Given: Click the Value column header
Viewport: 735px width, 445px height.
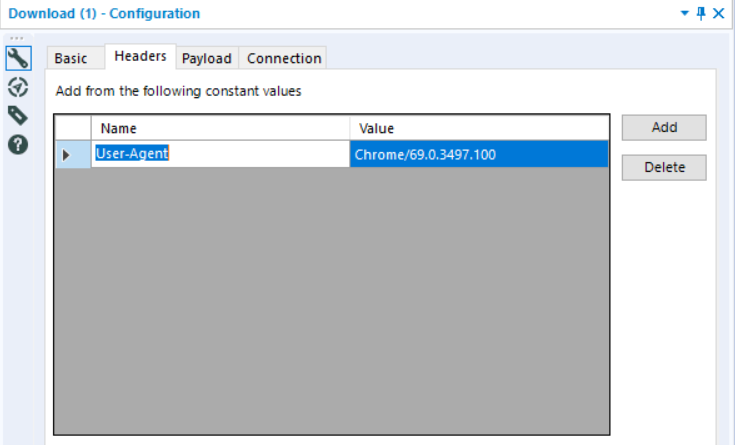Looking at the screenshot, I should coord(478,128).
